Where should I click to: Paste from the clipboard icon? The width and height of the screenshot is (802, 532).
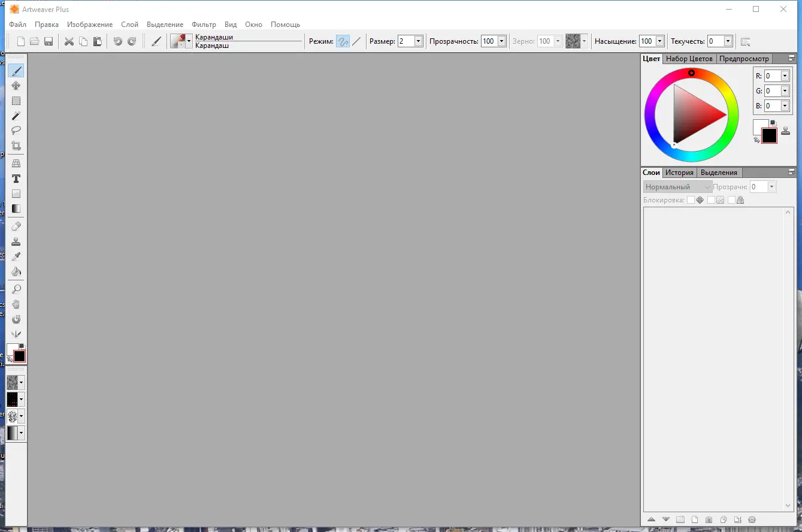[x=97, y=41]
